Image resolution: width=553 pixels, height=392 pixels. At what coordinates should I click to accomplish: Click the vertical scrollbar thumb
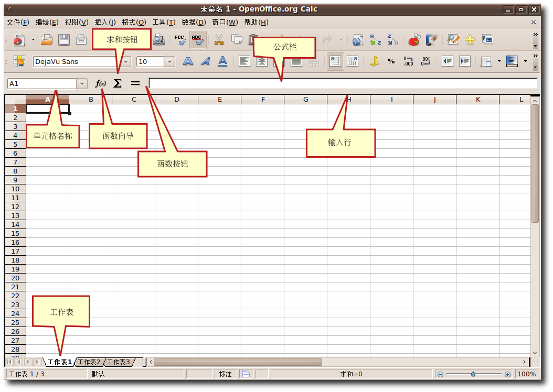point(535,164)
